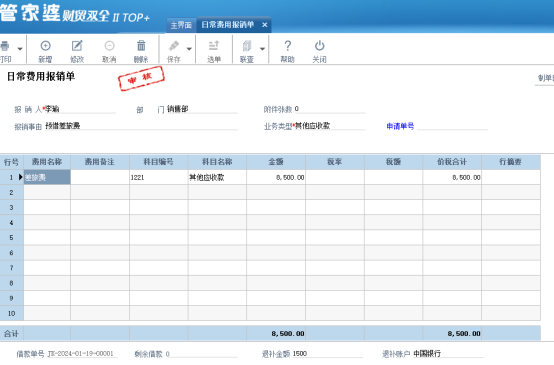Click the 打印 print icon

coord(5,46)
